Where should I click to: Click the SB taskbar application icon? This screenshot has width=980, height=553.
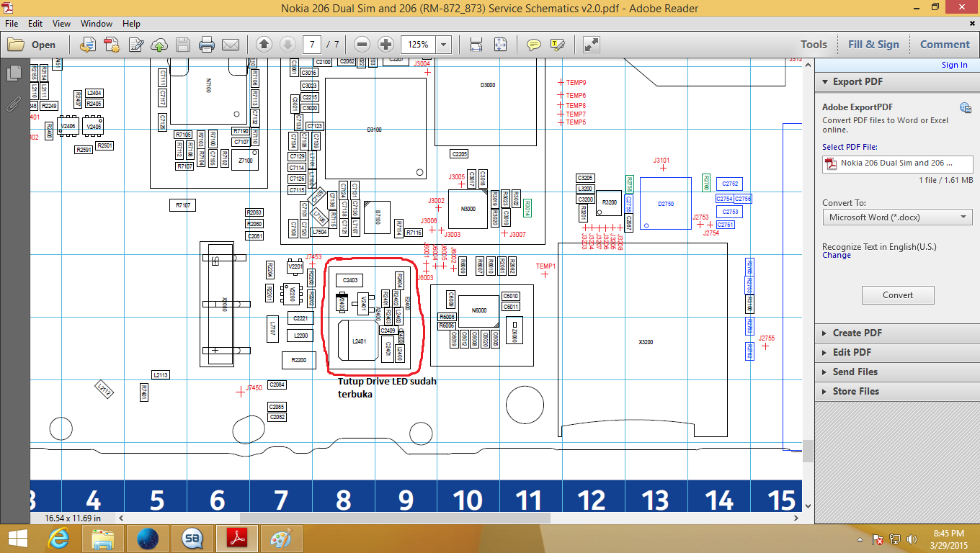click(192, 538)
